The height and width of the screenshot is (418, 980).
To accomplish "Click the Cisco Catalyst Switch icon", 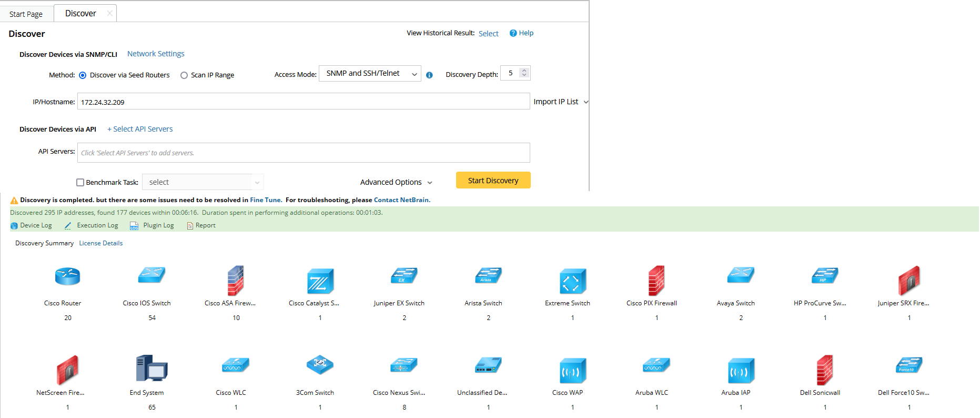I will (320, 281).
